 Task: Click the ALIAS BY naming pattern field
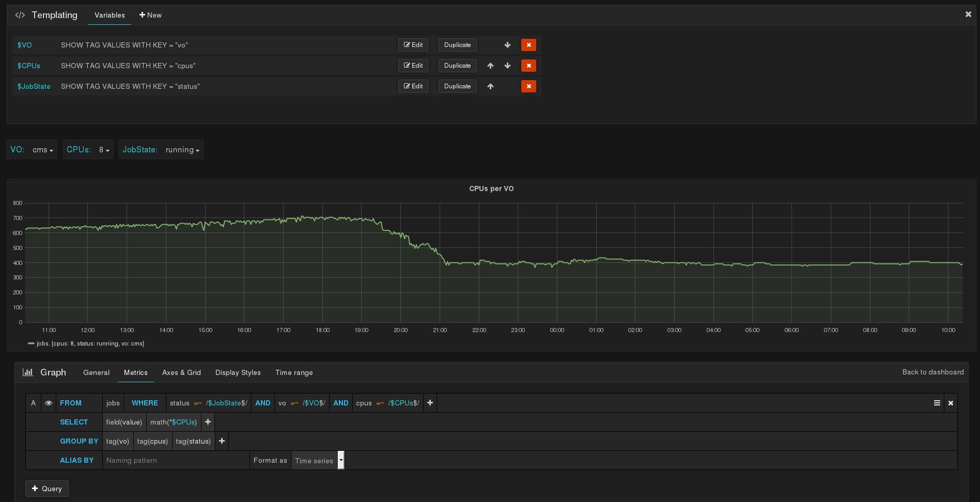[176, 460]
